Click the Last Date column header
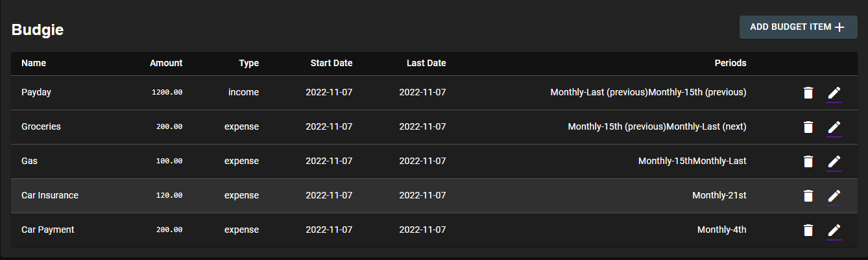 click(426, 64)
